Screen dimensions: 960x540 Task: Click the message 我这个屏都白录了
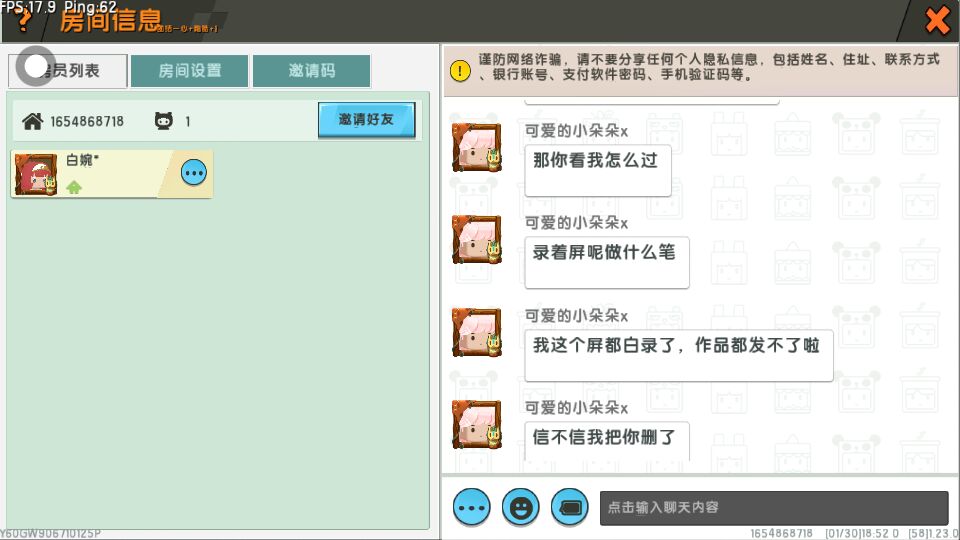click(678, 355)
